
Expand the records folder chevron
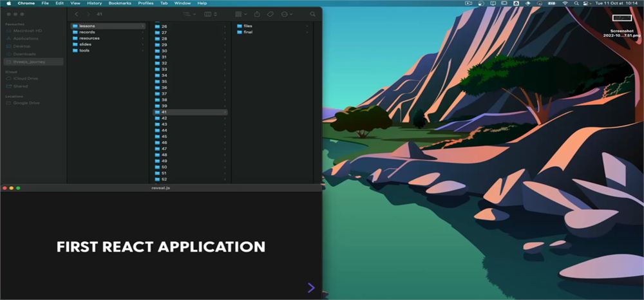[142, 32]
